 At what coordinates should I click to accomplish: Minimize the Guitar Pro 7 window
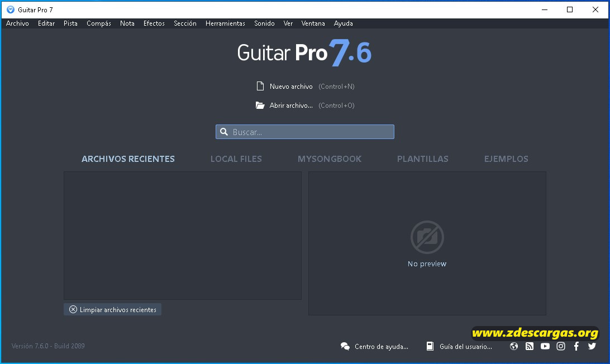pyautogui.click(x=545, y=9)
